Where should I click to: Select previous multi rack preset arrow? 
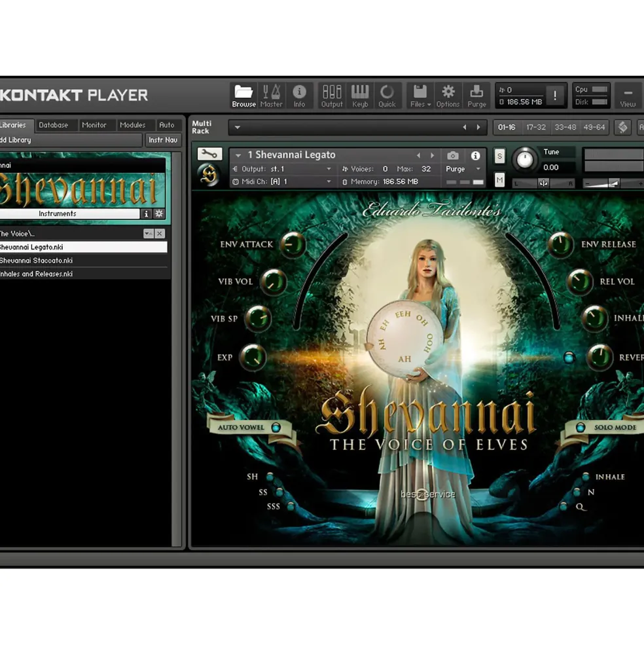coord(465,128)
